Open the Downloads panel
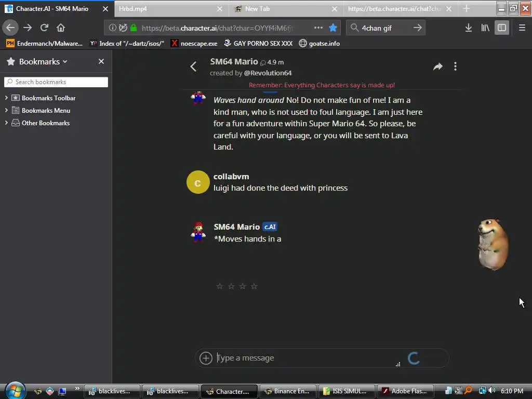This screenshot has height=399, width=532. pyautogui.click(x=469, y=28)
